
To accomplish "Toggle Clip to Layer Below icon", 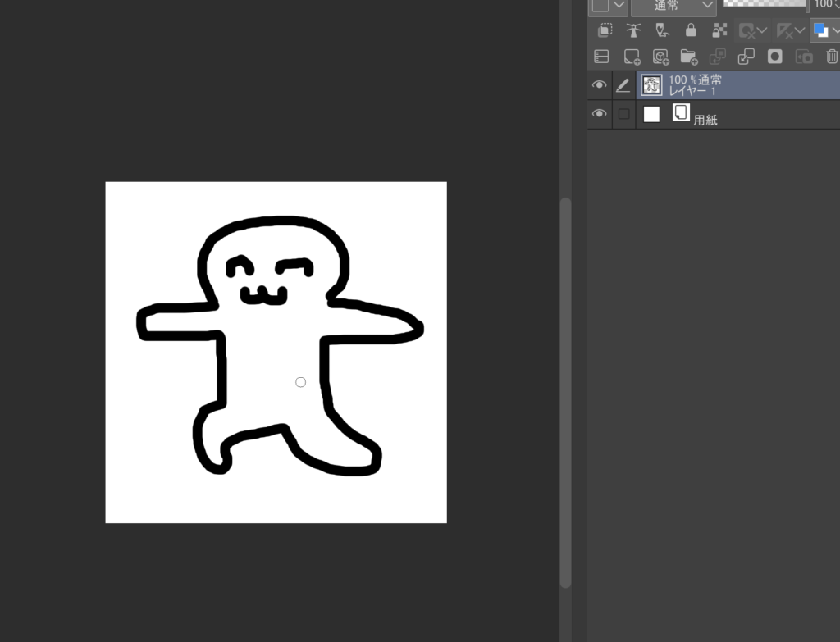I will [x=605, y=30].
